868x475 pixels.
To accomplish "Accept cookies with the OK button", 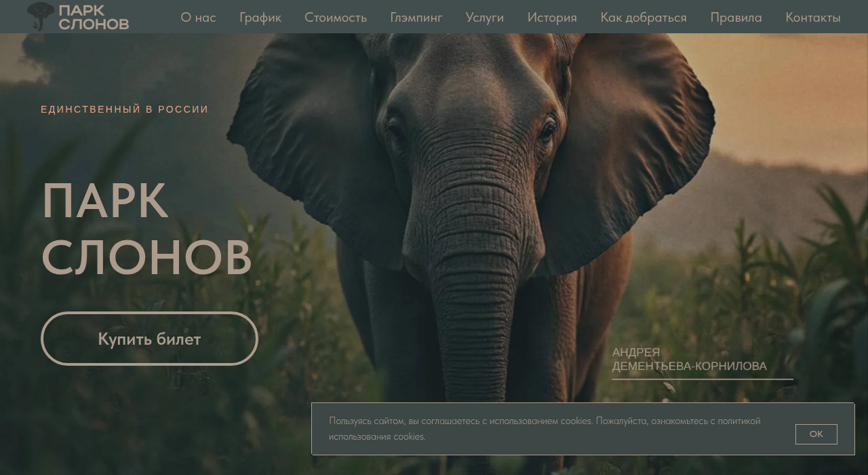I will tap(816, 434).
